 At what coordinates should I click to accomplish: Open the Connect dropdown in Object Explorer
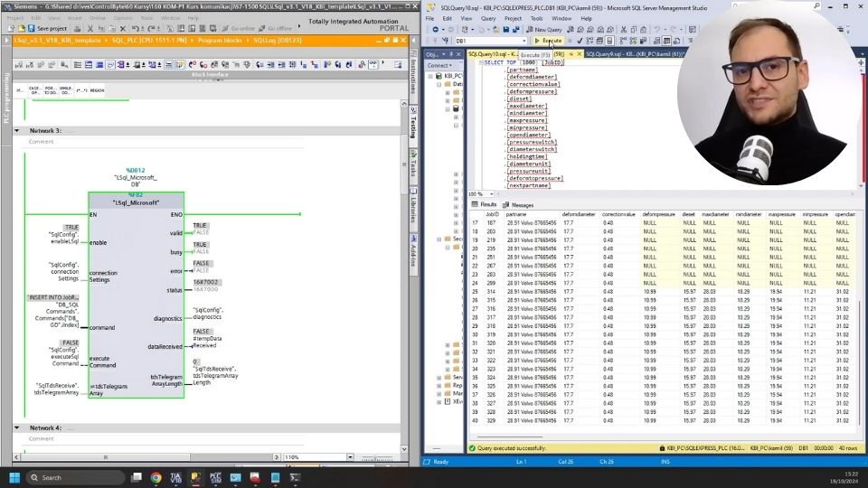439,65
